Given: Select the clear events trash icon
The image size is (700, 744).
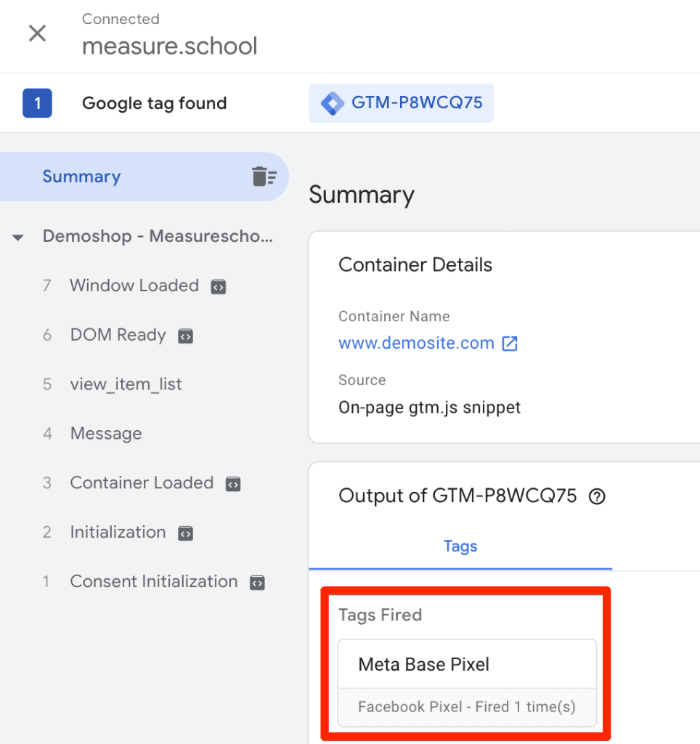Looking at the screenshot, I should coord(266,176).
